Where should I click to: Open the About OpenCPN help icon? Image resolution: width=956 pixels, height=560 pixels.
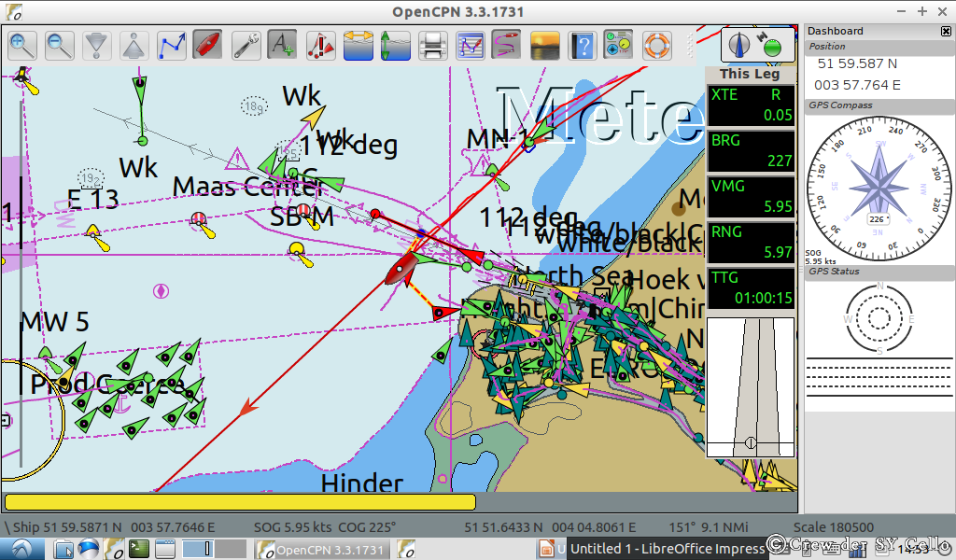pyautogui.click(x=582, y=44)
